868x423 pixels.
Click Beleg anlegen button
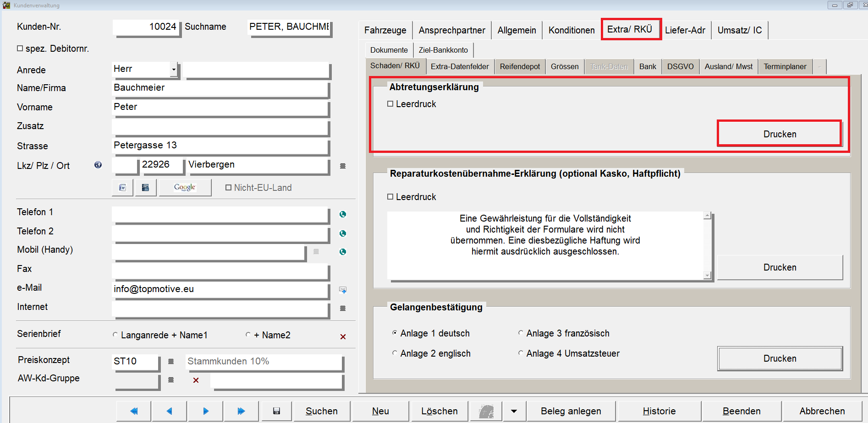pos(571,411)
